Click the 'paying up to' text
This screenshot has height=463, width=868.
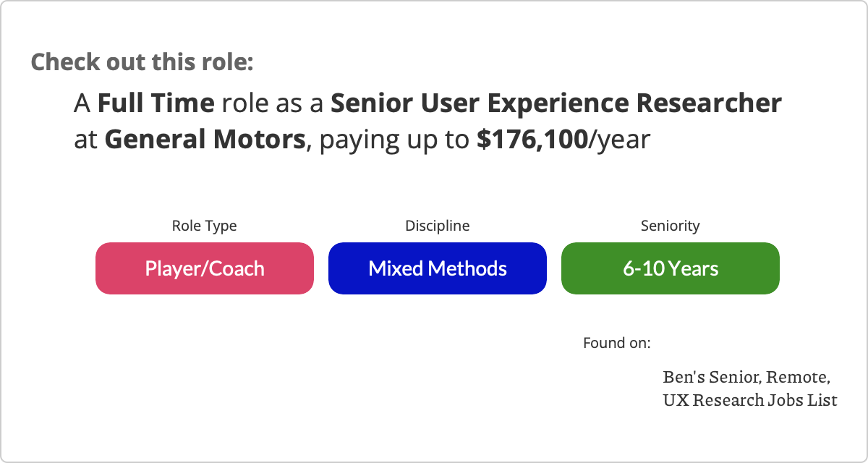coord(395,139)
